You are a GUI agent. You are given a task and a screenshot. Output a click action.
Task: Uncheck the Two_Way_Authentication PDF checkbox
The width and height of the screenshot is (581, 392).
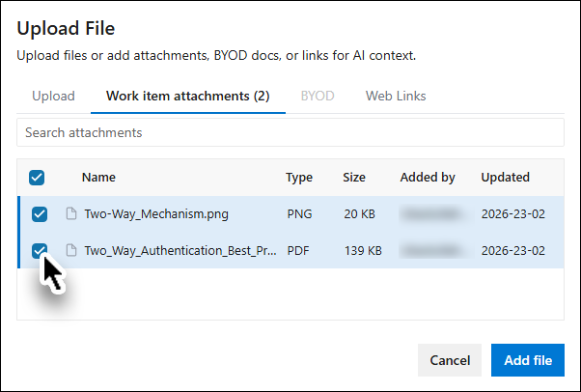coord(40,251)
